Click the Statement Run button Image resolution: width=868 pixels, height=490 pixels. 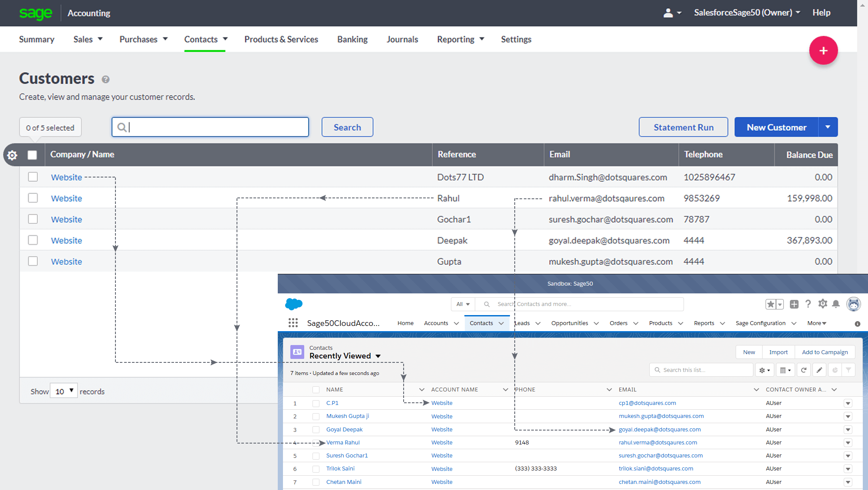point(683,127)
